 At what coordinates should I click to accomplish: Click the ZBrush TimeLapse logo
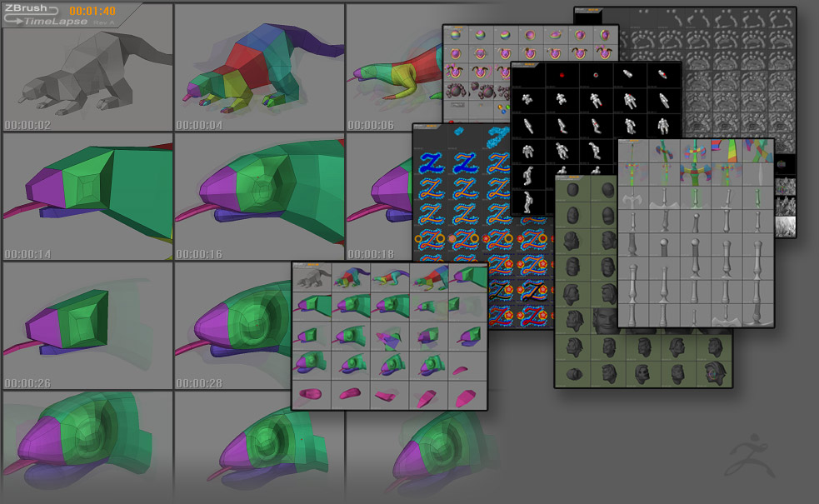pyautogui.click(x=46, y=15)
